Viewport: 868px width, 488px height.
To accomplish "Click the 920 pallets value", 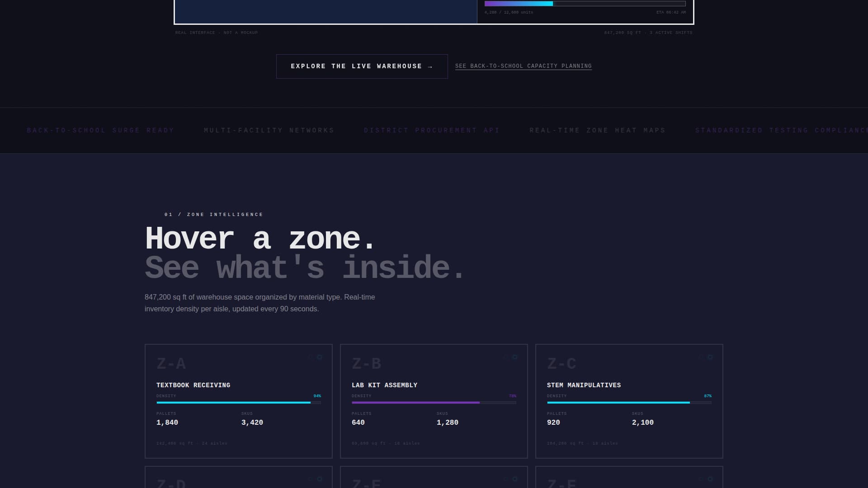I will [x=553, y=422].
